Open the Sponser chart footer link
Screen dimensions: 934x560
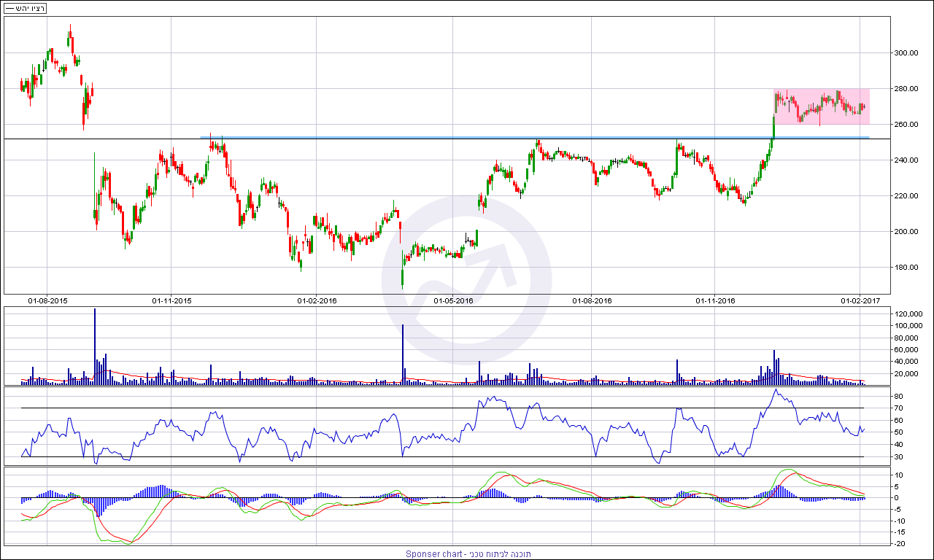[x=468, y=554]
